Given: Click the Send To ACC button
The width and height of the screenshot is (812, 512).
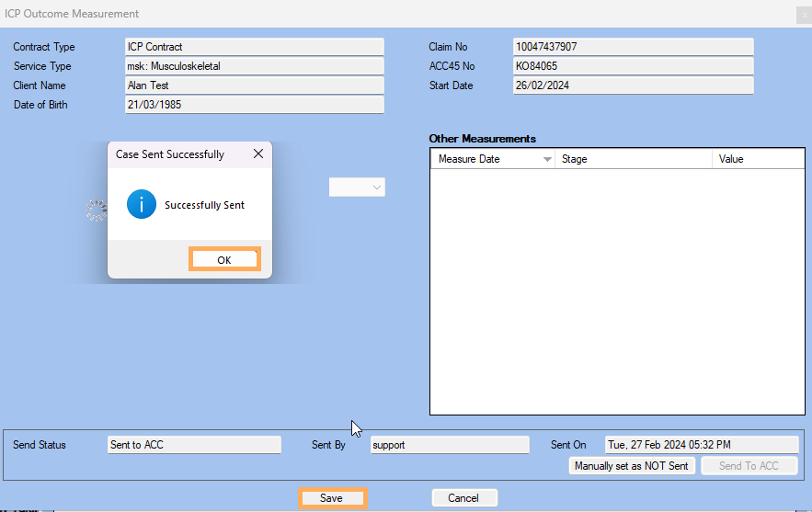Looking at the screenshot, I should [749, 466].
